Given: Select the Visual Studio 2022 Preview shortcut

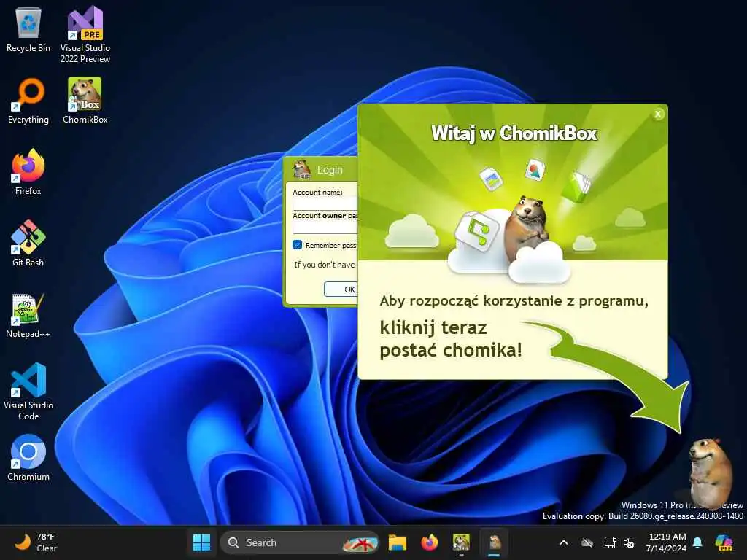Looking at the screenshot, I should pyautogui.click(x=85, y=34).
